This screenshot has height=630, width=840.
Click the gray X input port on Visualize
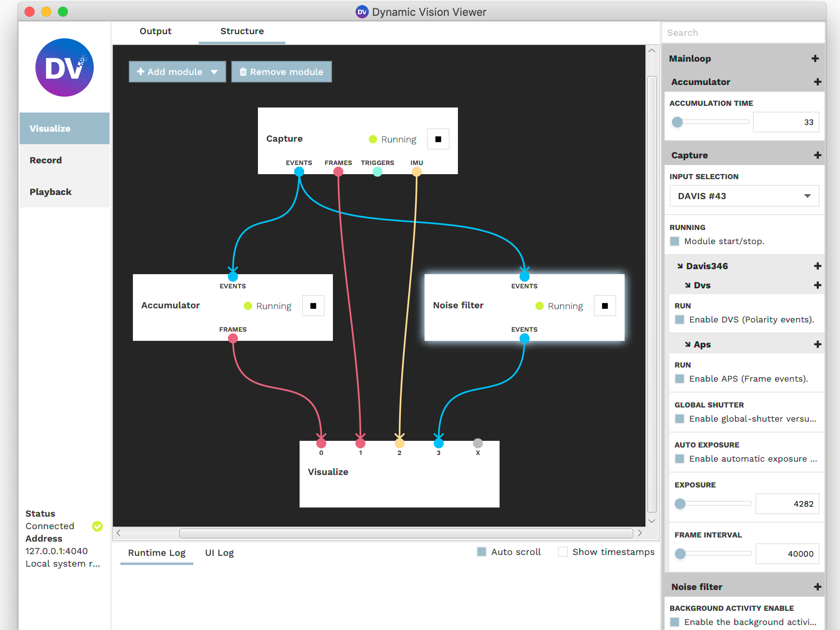(477, 443)
